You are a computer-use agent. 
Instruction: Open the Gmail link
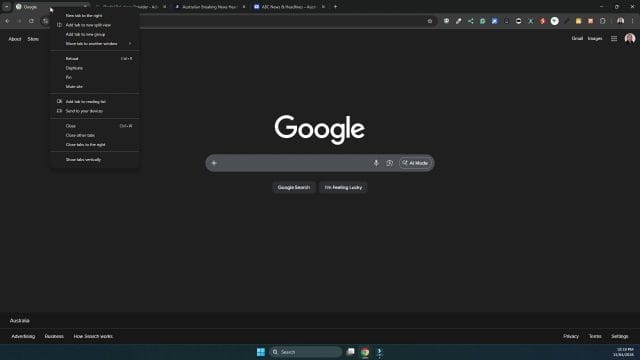(x=577, y=38)
